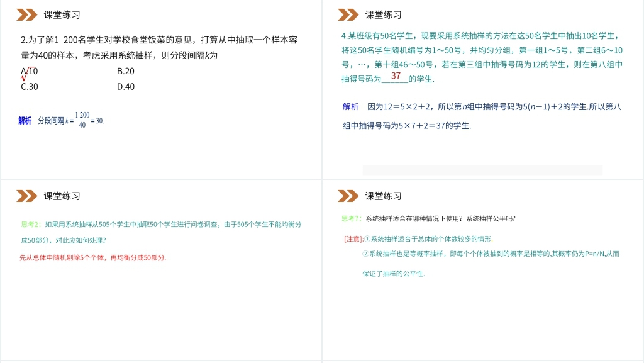Click the orange chevron icon on the 思考7 slide
The image size is (644, 363).
348,196
